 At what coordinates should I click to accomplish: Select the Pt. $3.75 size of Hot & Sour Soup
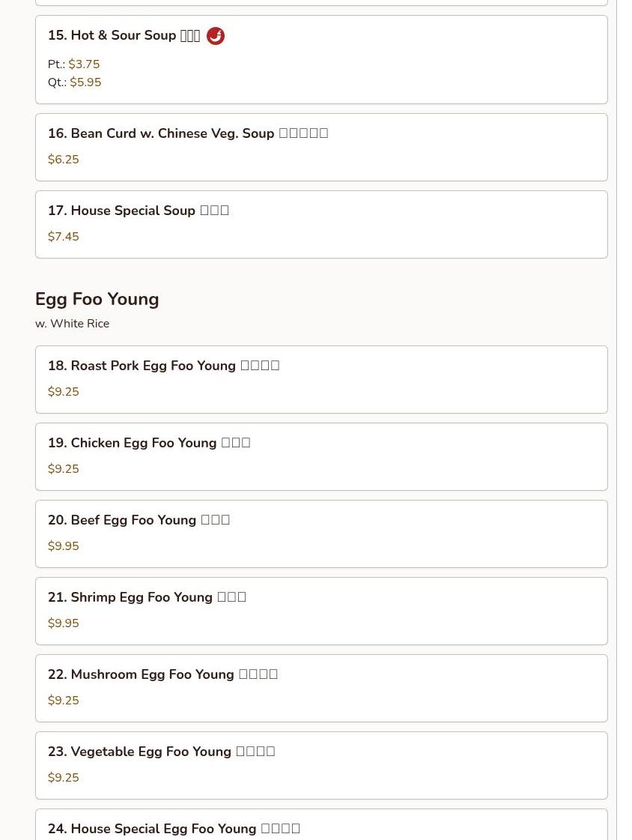click(74, 64)
